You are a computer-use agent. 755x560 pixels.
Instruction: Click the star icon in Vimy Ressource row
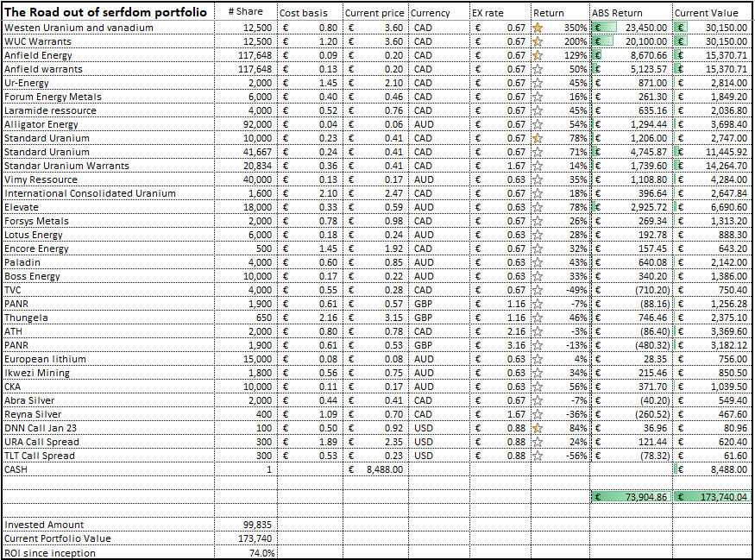(538, 180)
